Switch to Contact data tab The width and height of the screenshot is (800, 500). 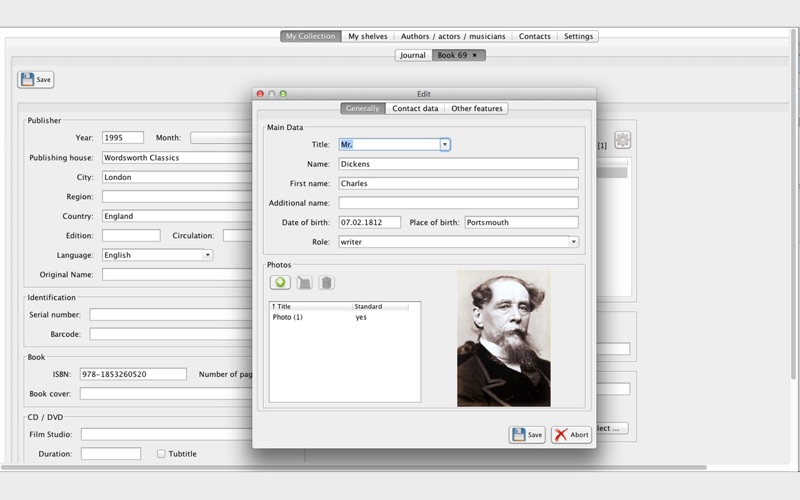point(415,108)
